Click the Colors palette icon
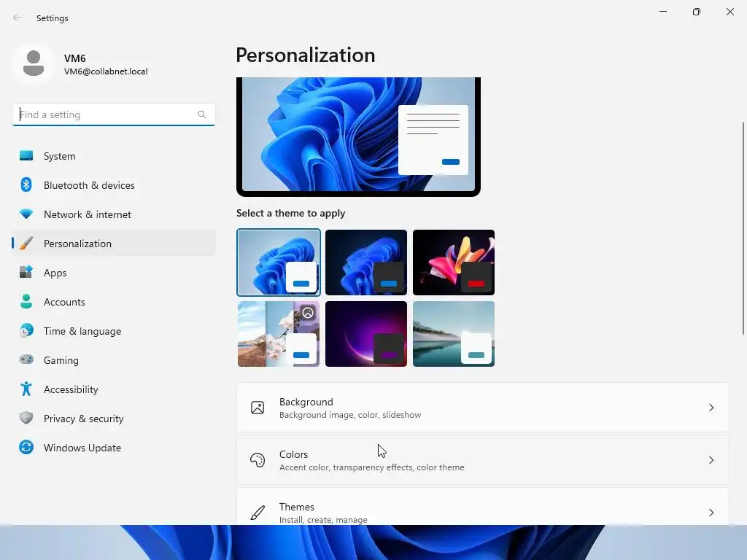Image resolution: width=747 pixels, height=560 pixels. click(258, 460)
